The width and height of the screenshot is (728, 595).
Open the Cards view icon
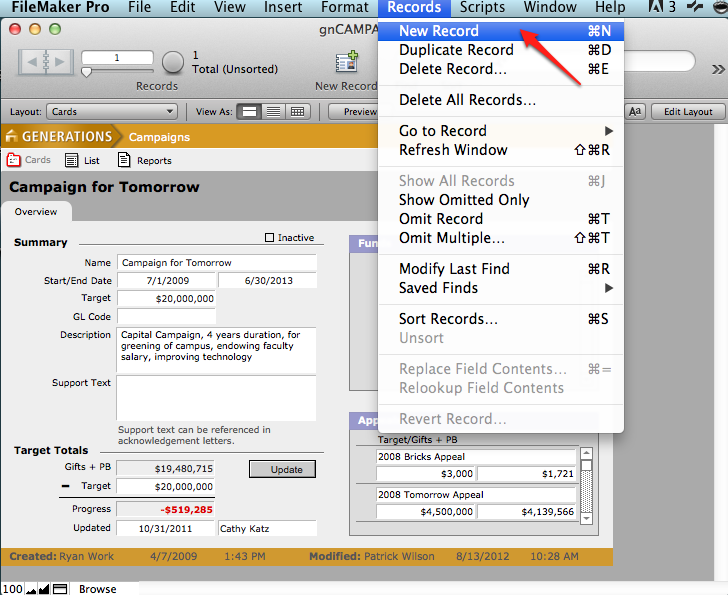coord(14,160)
